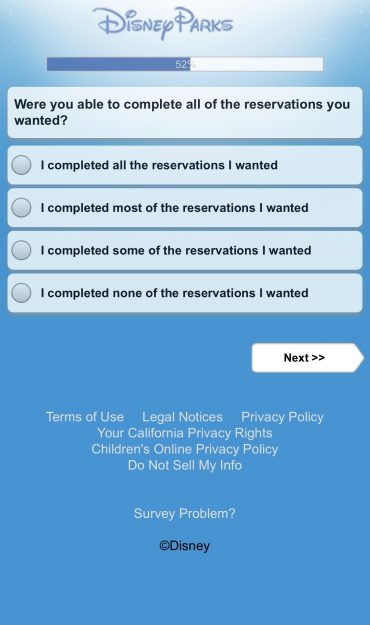This screenshot has width=370, height=625.
Task: Select radio circle for completed all reservations
Action: (x=21, y=165)
